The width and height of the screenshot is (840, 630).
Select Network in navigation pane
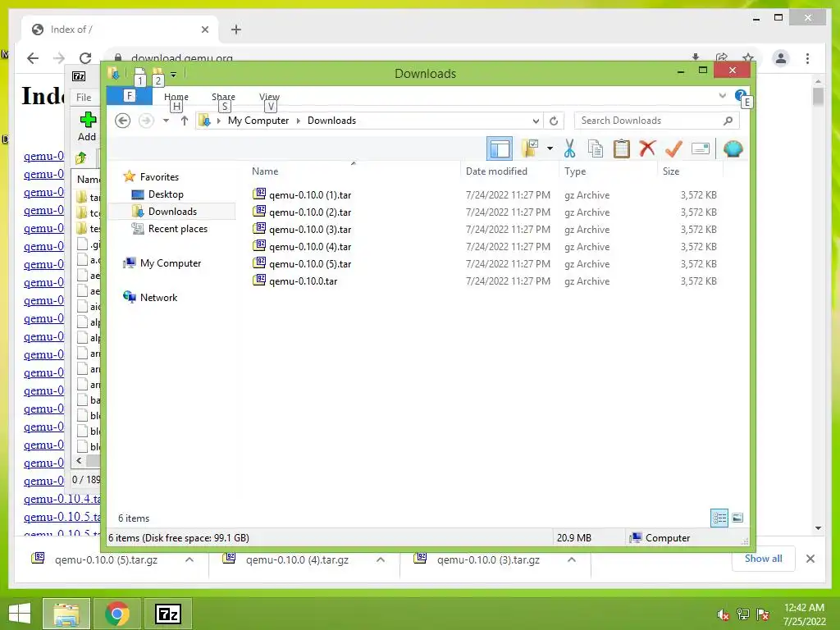[158, 297]
